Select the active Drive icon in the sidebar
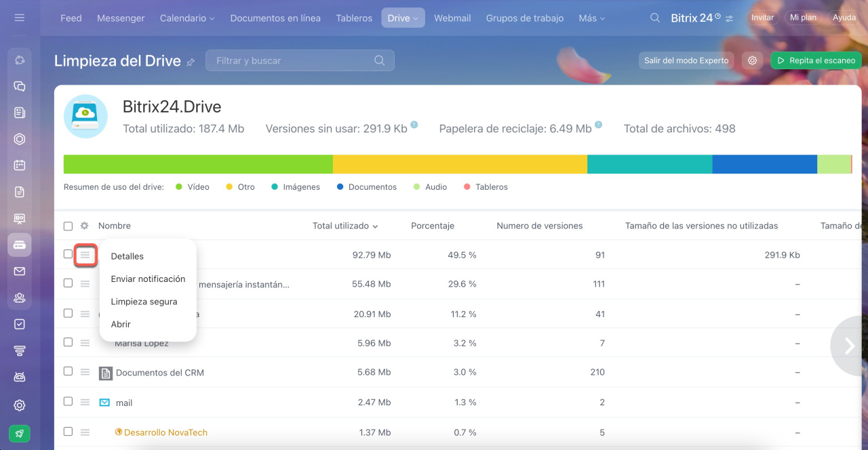 coord(20,245)
